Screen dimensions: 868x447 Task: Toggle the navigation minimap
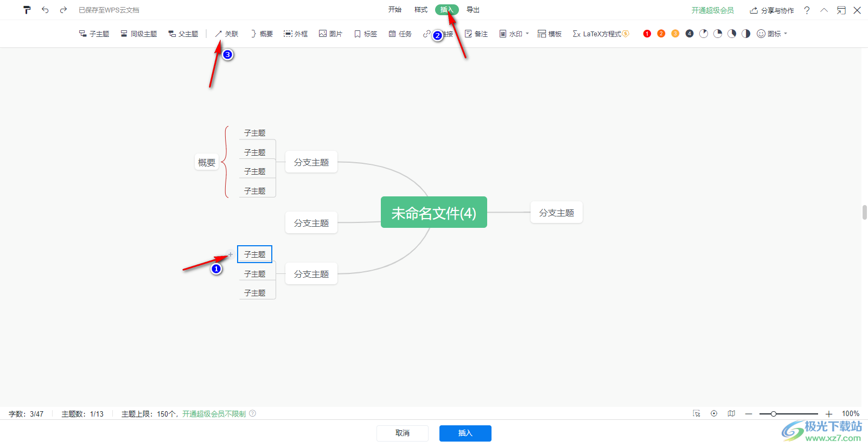(x=731, y=413)
